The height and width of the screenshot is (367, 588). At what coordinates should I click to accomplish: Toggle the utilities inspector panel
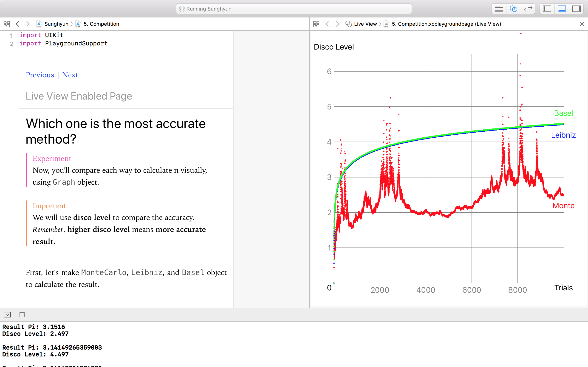point(576,9)
